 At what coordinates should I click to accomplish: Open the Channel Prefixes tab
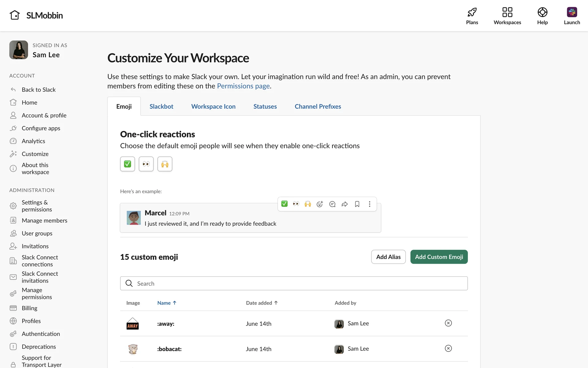tap(318, 106)
